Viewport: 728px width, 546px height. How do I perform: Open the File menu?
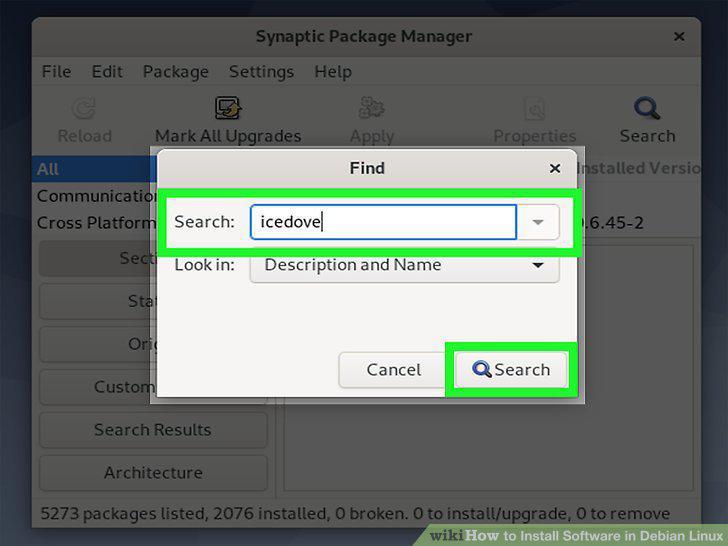(x=56, y=72)
